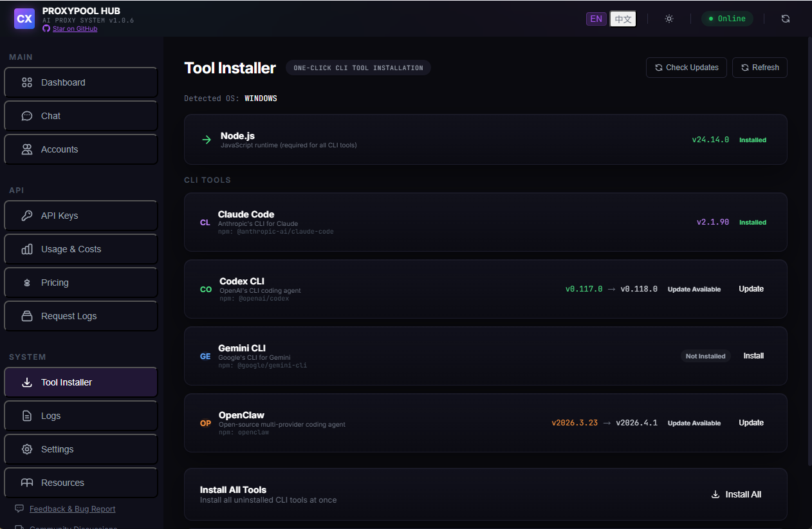Click the Usage & Costs chart icon
The height and width of the screenshot is (529, 812).
pos(27,249)
